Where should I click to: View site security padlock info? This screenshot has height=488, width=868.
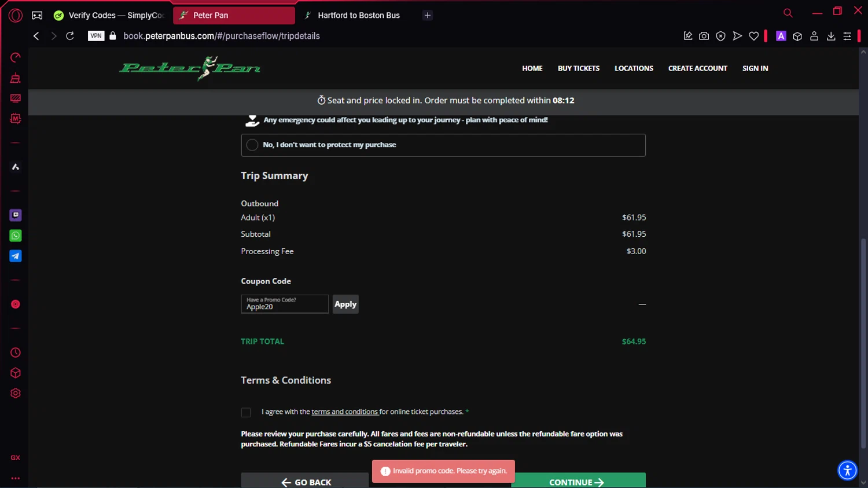point(113,36)
